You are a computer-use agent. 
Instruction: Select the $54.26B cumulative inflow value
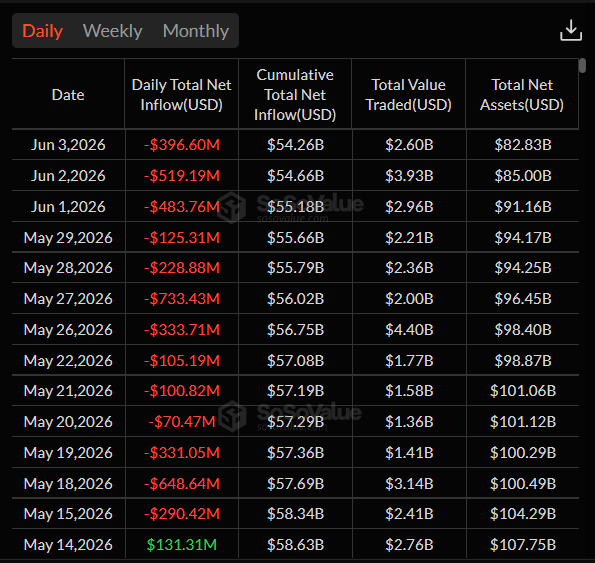click(x=295, y=145)
